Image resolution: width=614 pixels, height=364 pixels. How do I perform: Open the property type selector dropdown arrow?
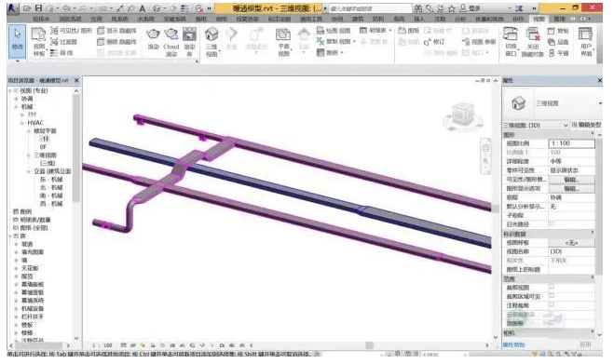[600, 103]
